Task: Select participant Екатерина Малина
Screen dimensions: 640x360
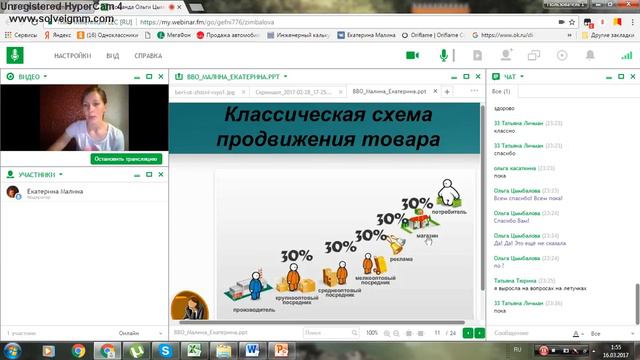Action: 84,193
